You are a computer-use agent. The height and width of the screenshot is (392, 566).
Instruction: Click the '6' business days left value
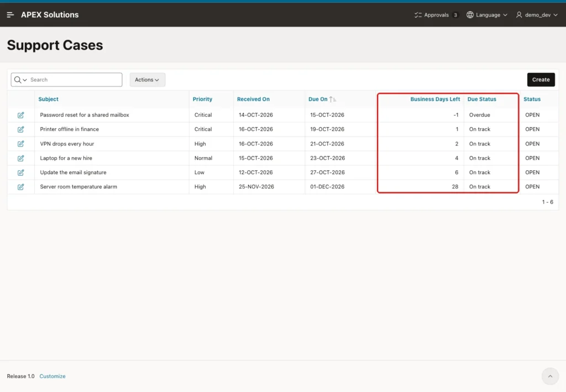(457, 173)
